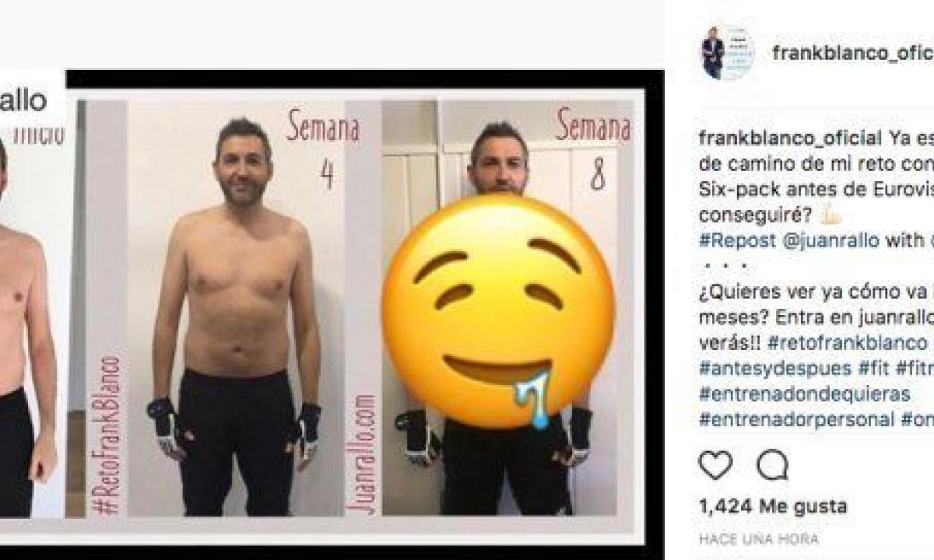This screenshot has height=560, width=934.
Task: Open the HACE UNA HORA timestamp
Action: (x=758, y=538)
